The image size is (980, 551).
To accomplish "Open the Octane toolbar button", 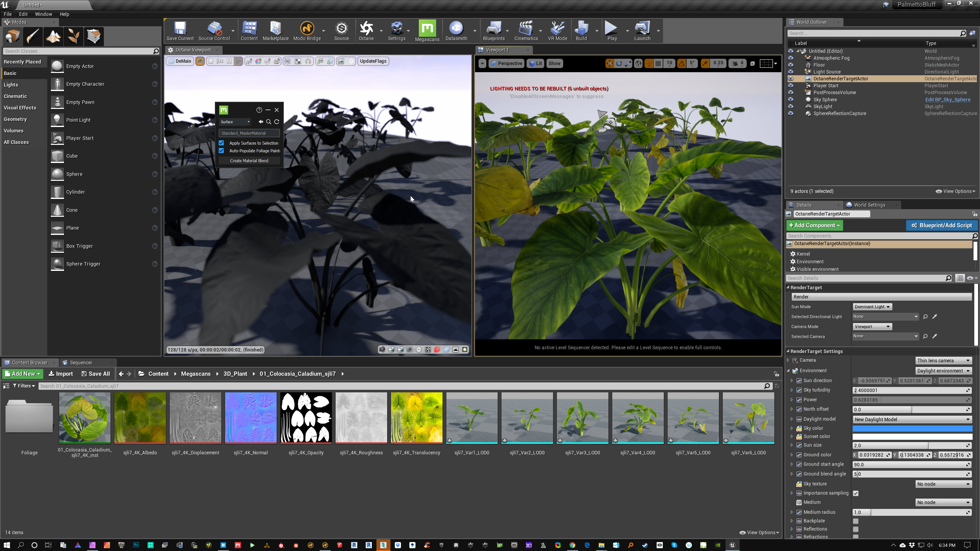I will tap(366, 30).
